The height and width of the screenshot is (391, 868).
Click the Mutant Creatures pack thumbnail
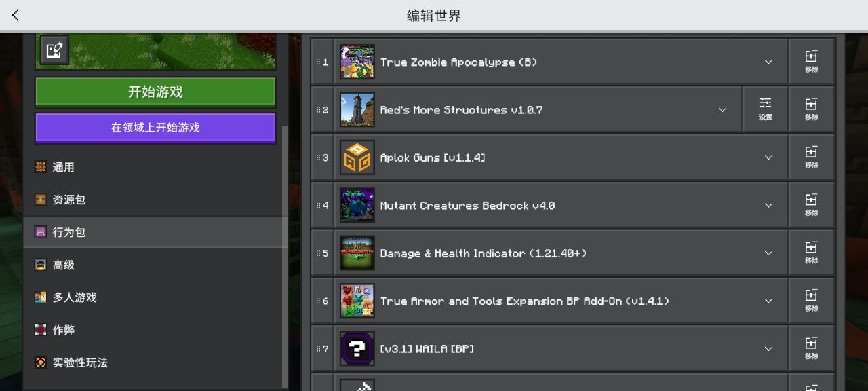coord(357,205)
